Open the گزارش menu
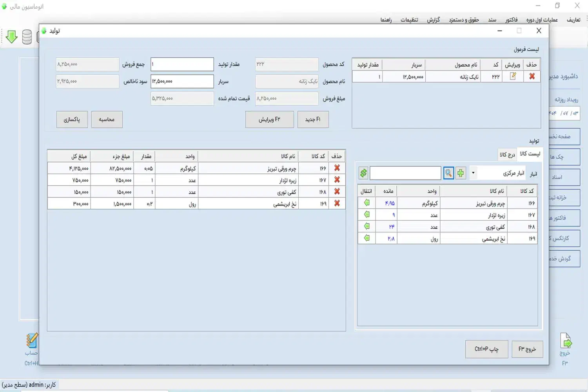 click(x=433, y=20)
